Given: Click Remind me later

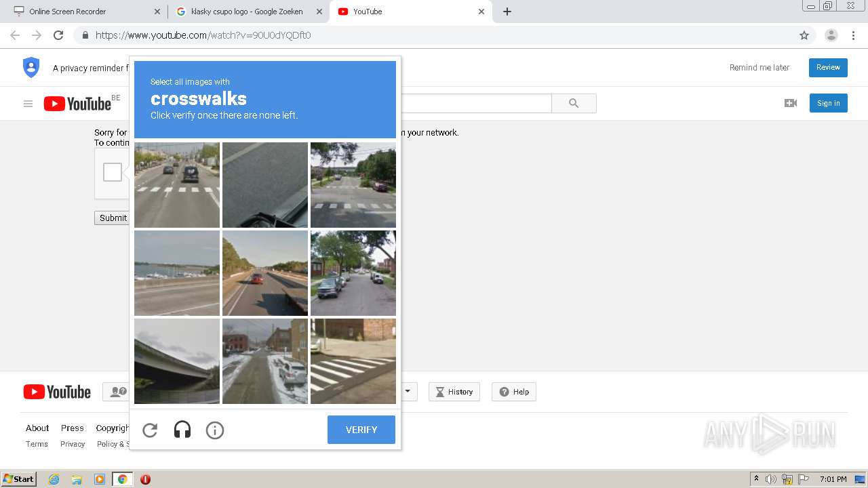Looking at the screenshot, I should click(x=759, y=68).
